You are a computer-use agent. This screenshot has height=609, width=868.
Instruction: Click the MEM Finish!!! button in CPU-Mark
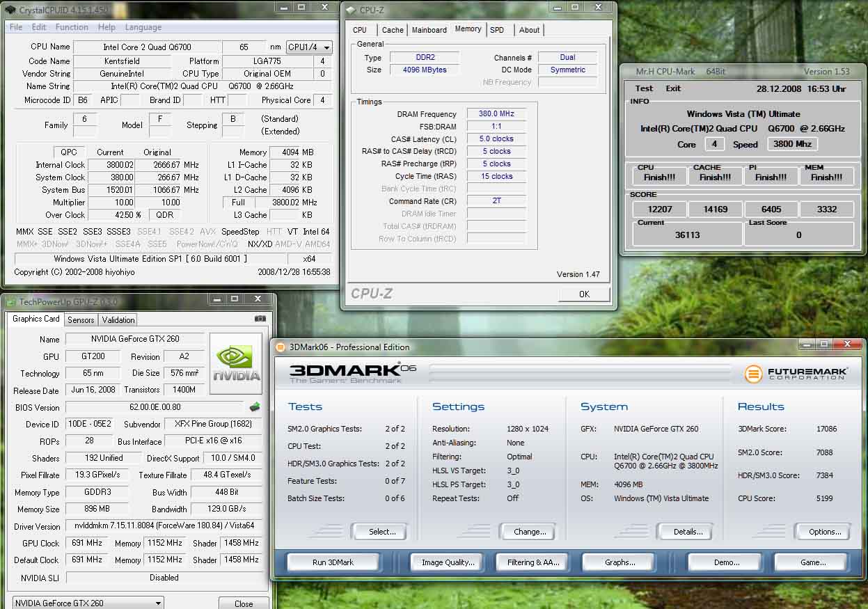826,177
